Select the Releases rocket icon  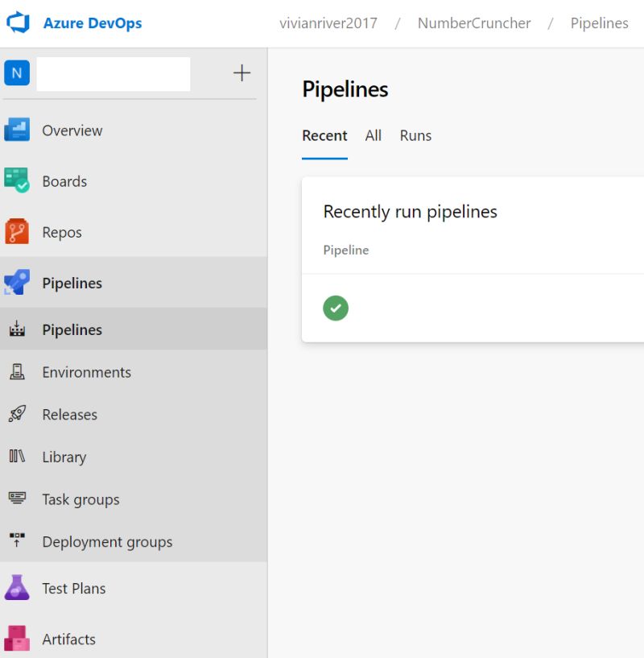coord(18,414)
